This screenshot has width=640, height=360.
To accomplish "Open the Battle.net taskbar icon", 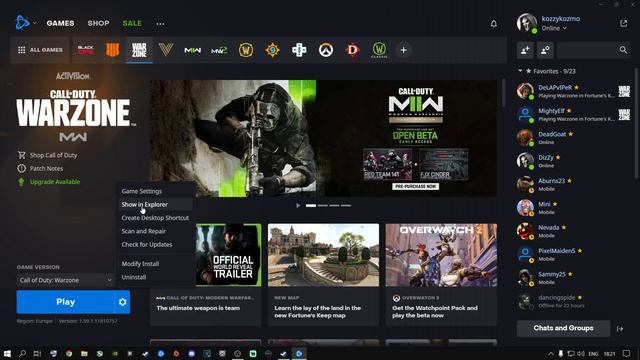I will click(299, 353).
